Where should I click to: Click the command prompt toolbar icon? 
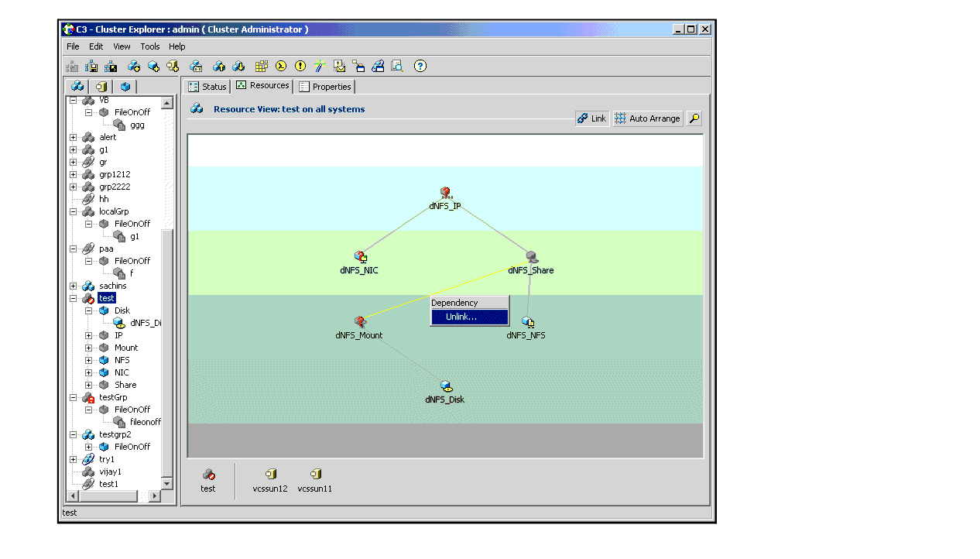point(281,67)
